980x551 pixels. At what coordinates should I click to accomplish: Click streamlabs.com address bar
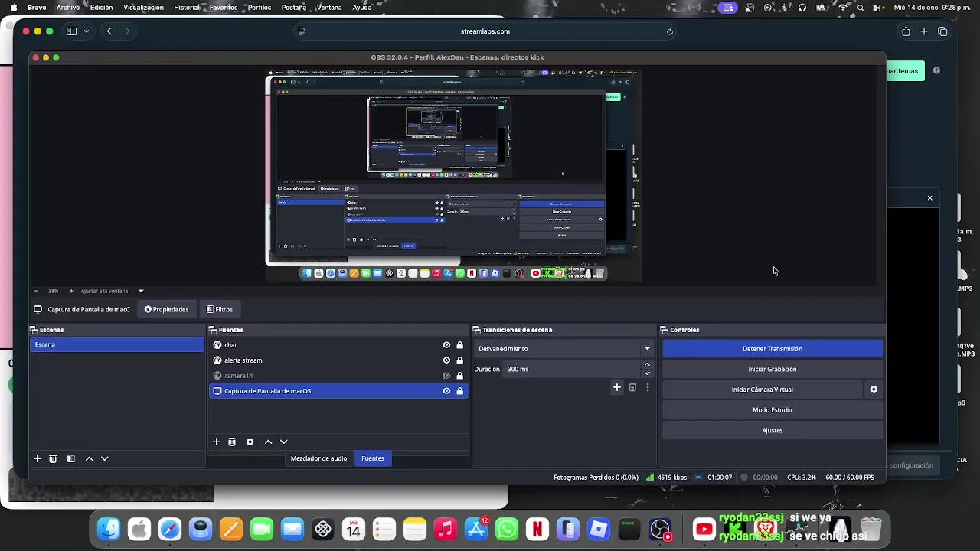485,31
